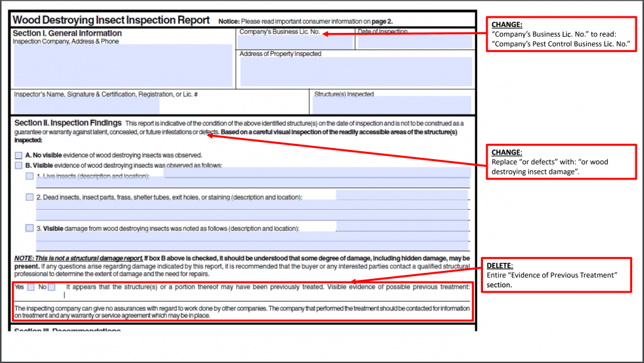Click the Address of Property Inspected field

pyautogui.click(x=356, y=72)
